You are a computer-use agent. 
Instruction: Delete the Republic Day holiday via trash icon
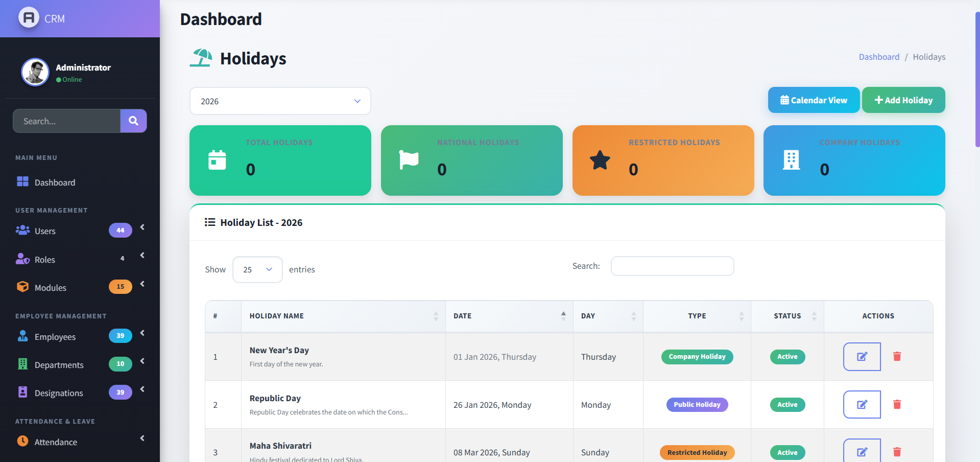pos(897,405)
